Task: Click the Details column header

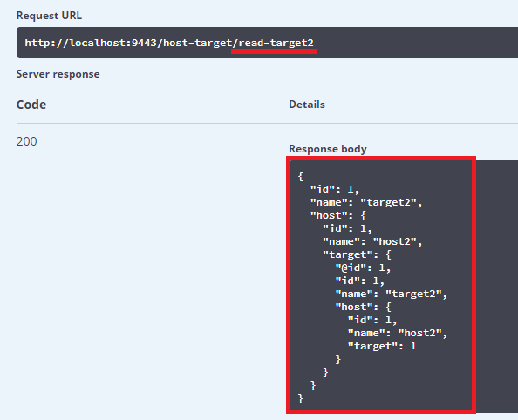Action: click(x=307, y=105)
